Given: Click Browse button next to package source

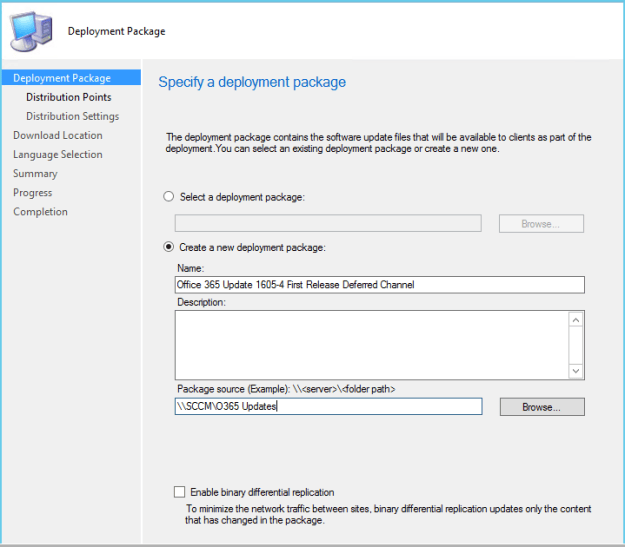Looking at the screenshot, I should point(542,407).
